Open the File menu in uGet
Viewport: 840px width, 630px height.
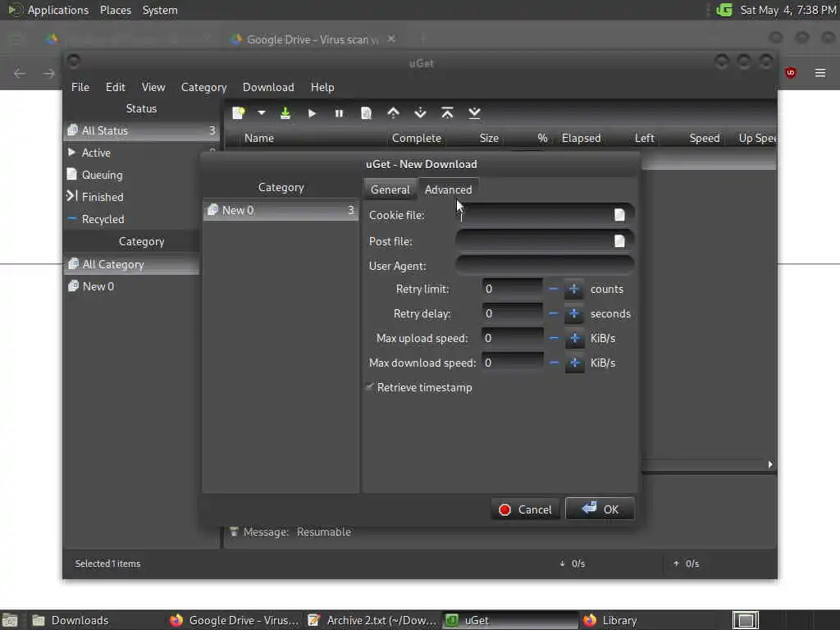[80, 87]
